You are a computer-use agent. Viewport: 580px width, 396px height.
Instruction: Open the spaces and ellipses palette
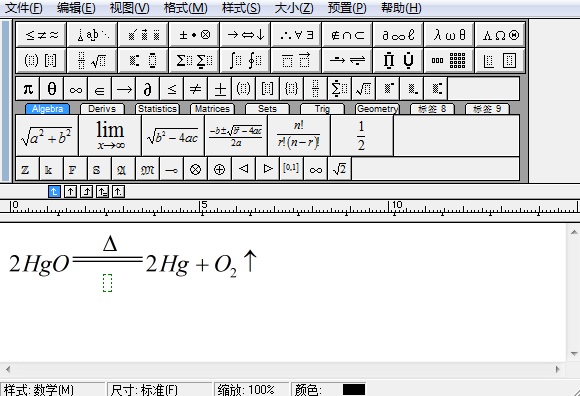pyautogui.click(x=92, y=34)
